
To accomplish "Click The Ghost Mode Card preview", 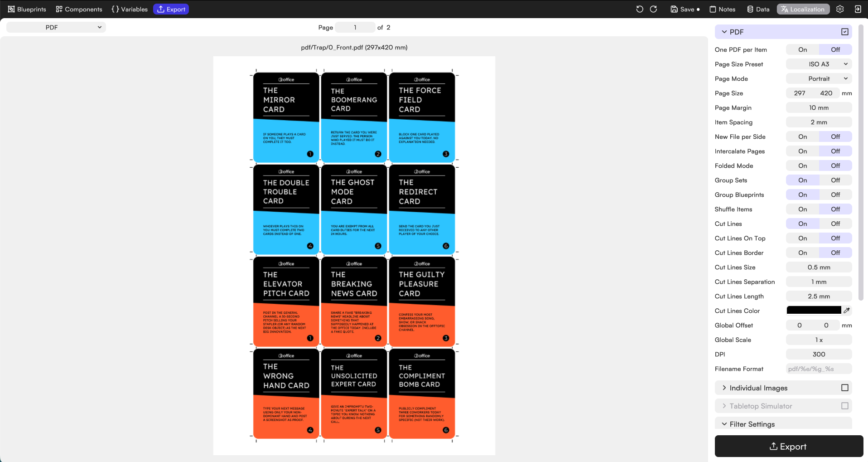I will coord(354,209).
